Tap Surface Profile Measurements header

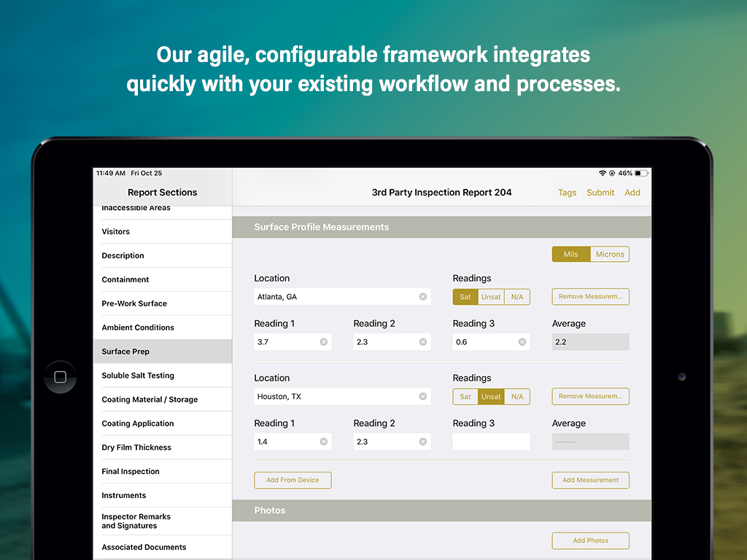click(441, 227)
